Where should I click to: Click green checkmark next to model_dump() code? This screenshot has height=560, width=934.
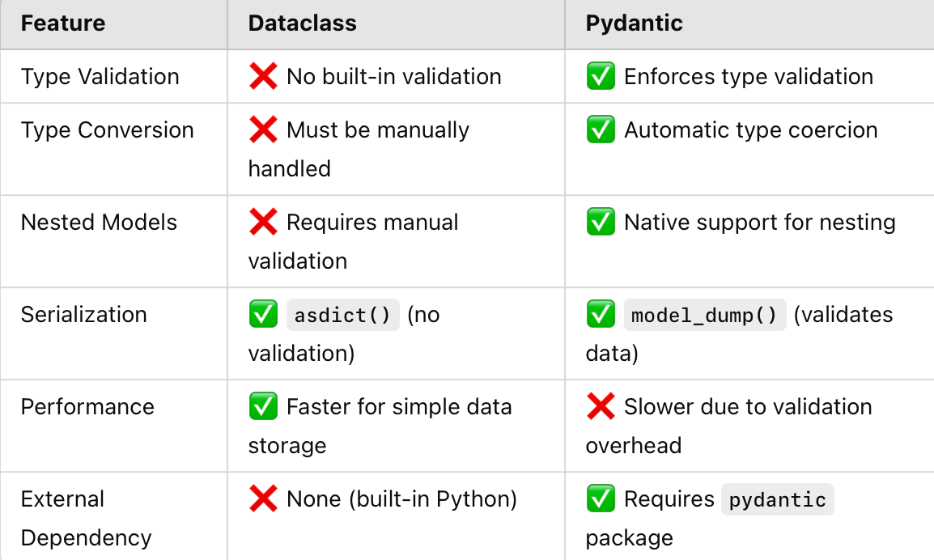601,315
